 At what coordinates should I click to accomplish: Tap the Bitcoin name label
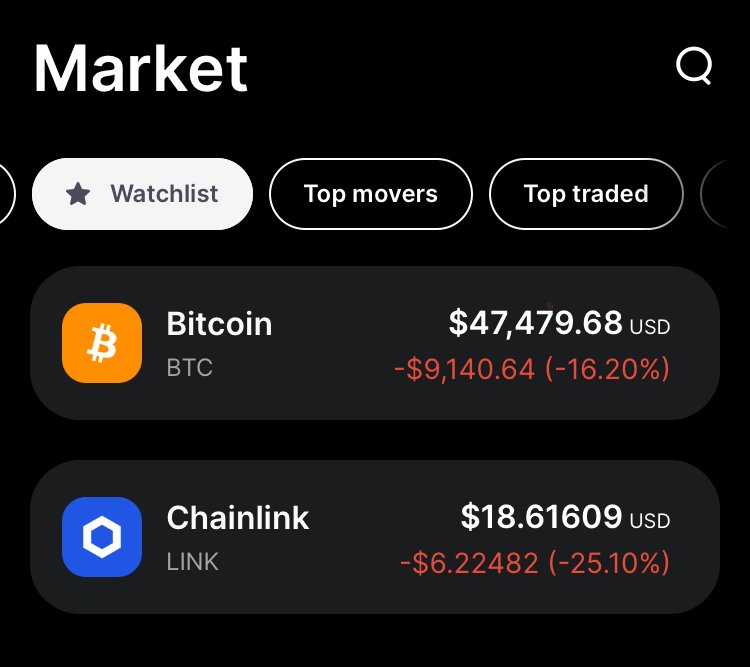[x=219, y=324]
